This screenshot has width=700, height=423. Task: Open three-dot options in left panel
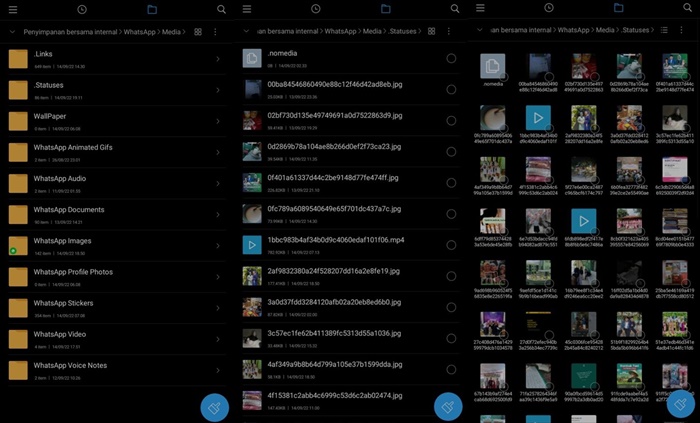pos(215,32)
